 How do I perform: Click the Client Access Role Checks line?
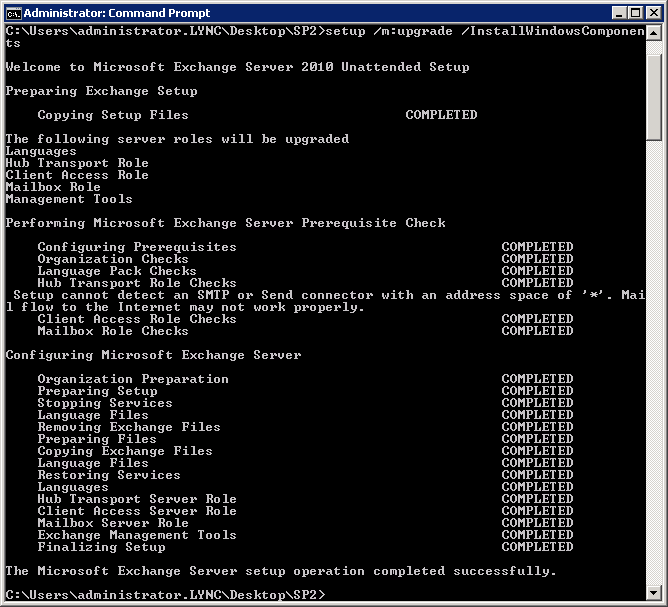click(x=137, y=319)
